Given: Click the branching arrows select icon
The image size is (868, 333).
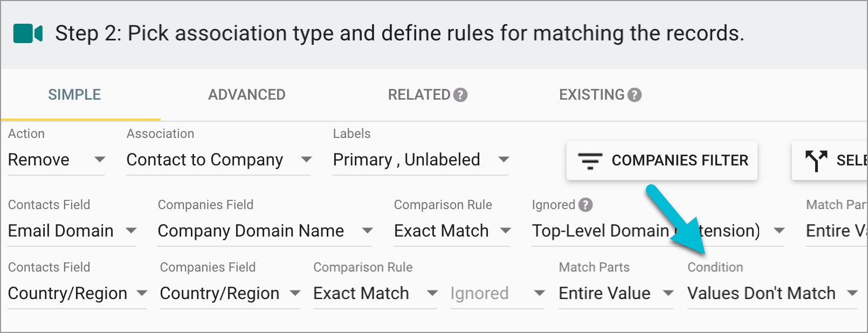Looking at the screenshot, I should click(816, 161).
